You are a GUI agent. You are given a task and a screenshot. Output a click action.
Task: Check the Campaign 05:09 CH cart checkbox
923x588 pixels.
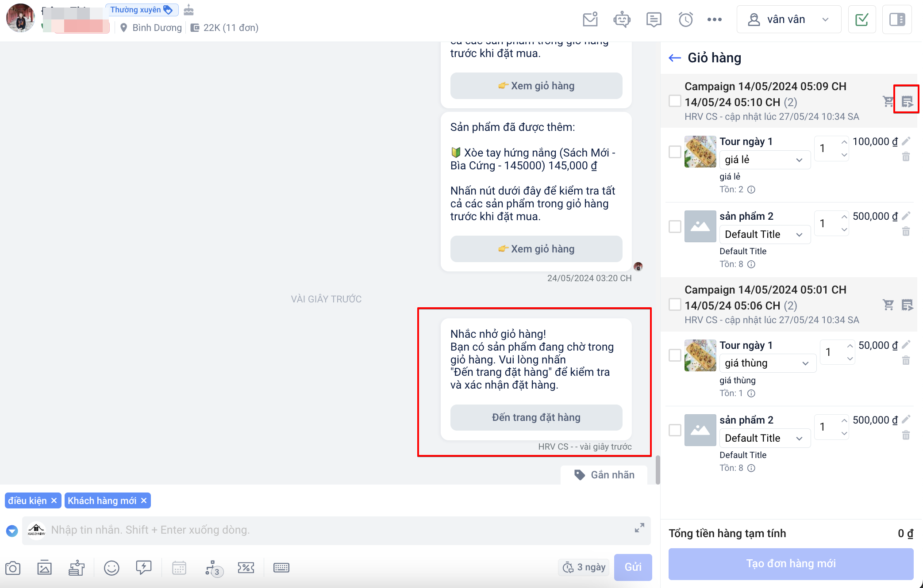pyautogui.click(x=675, y=101)
